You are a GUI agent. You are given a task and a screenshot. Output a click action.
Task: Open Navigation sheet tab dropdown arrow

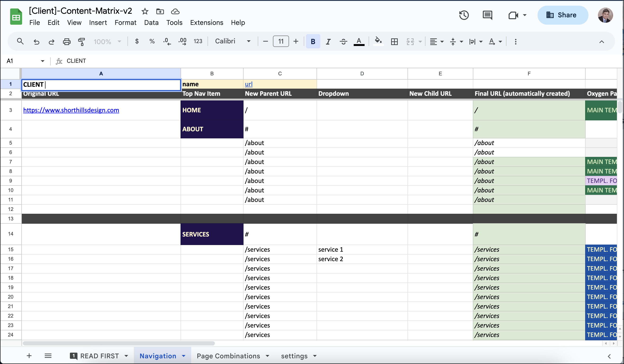coord(184,356)
